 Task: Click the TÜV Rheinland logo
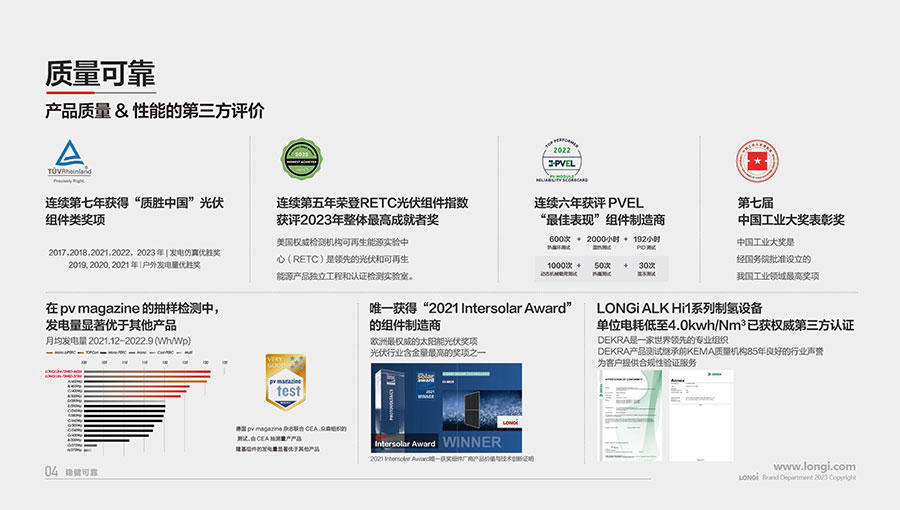click(69, 161)
